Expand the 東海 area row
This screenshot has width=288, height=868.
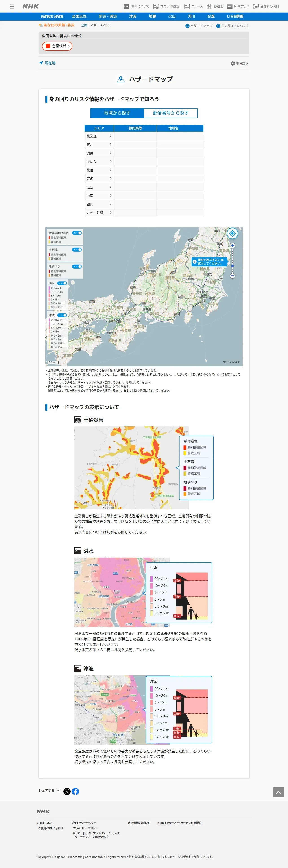pos(99,179)
